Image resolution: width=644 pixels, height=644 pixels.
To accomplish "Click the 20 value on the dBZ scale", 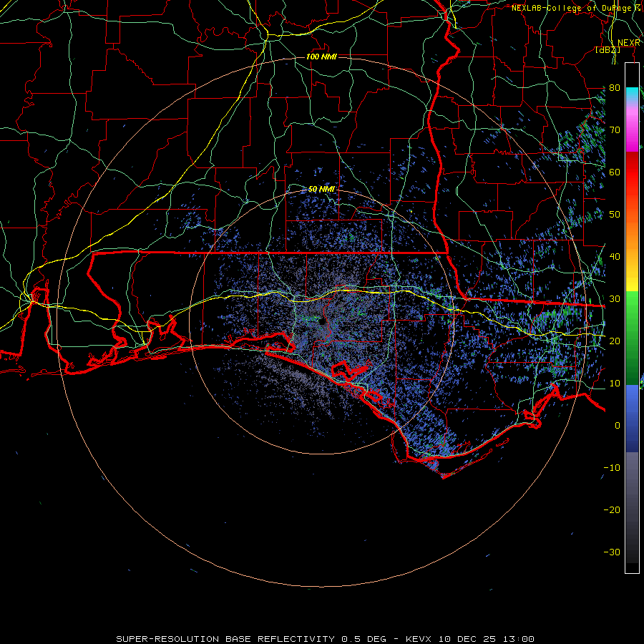I will pyautogui.click(x=615, y=341).
